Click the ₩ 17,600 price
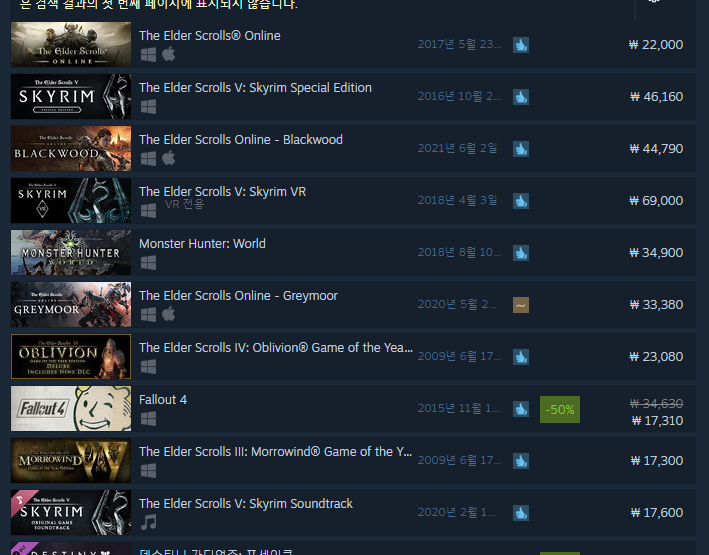Viewport: 709px width, 555px height. click(657, 513)
